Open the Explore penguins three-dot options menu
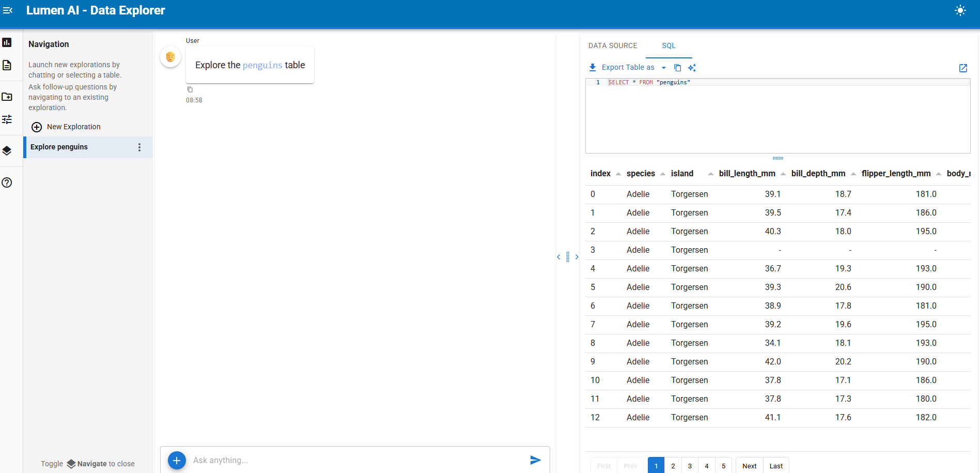The width and height of the screenshot is (980, 473). 139,147
